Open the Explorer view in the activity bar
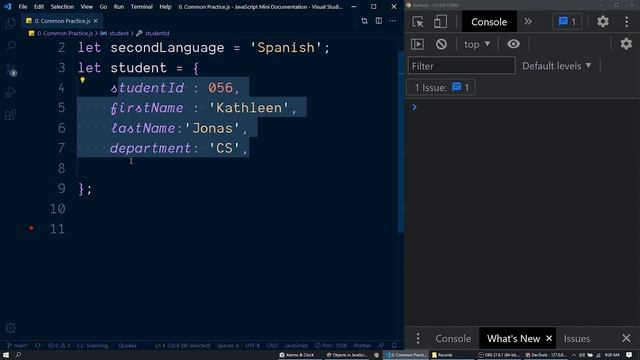The width and height of the screenshot is (640, 360). 11,23
